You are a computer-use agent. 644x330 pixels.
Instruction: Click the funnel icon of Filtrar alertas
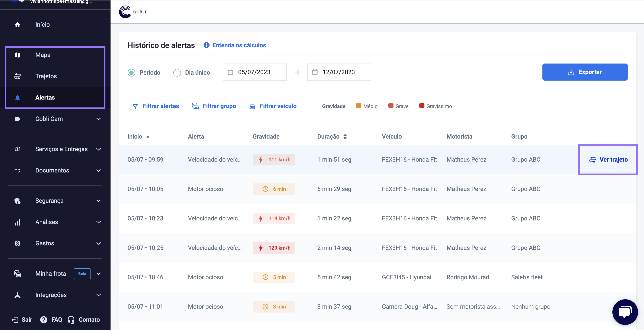tap(135, 107)
